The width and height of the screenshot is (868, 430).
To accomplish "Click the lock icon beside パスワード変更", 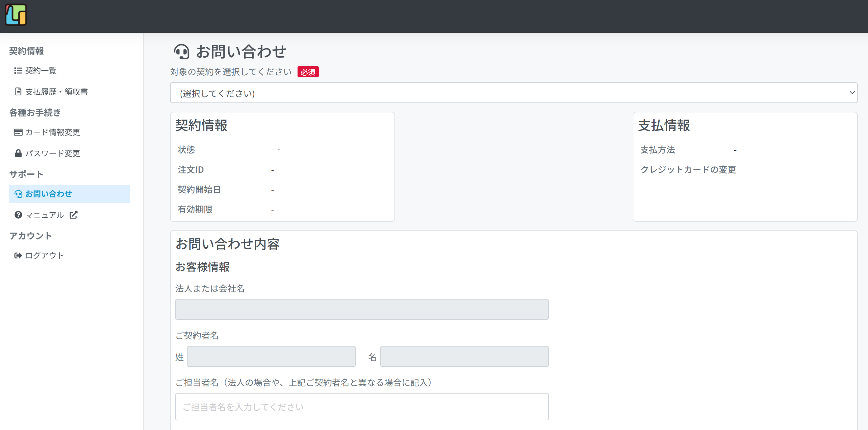I will (x=18, y=153).
